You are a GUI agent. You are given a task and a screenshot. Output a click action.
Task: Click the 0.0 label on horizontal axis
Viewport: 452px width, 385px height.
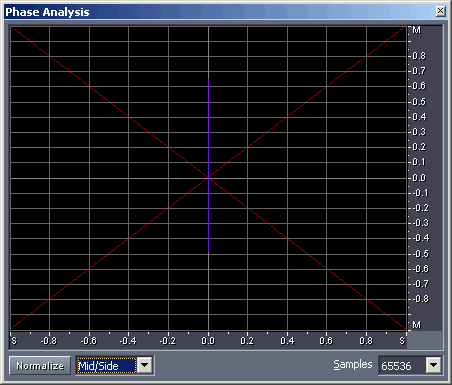208,341
